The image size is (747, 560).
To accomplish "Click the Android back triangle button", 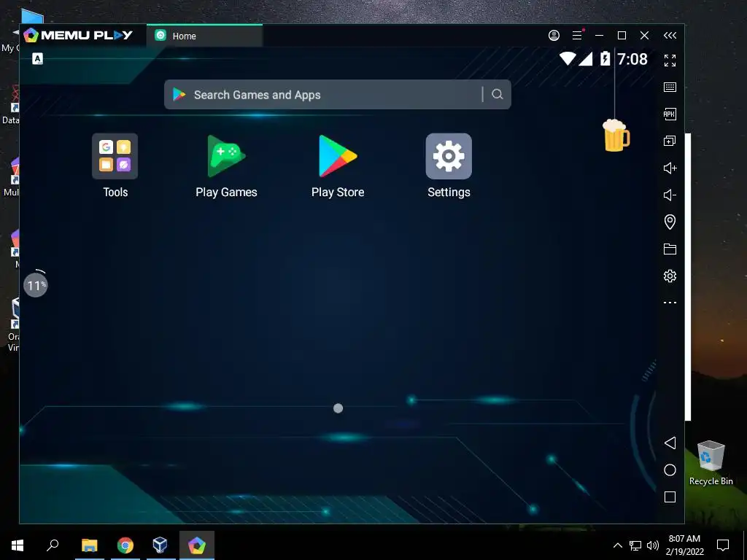I will point(670,443).
